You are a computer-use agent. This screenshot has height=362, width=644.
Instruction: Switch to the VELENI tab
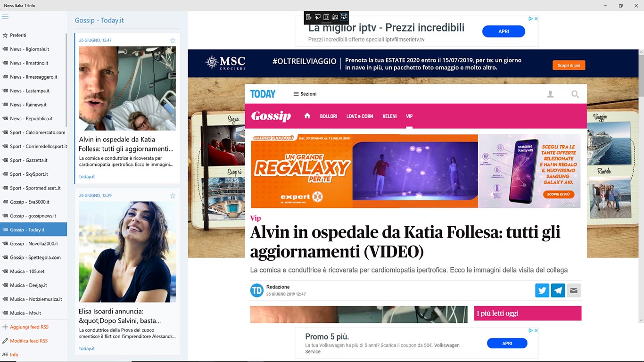click(x=389, y=116)
